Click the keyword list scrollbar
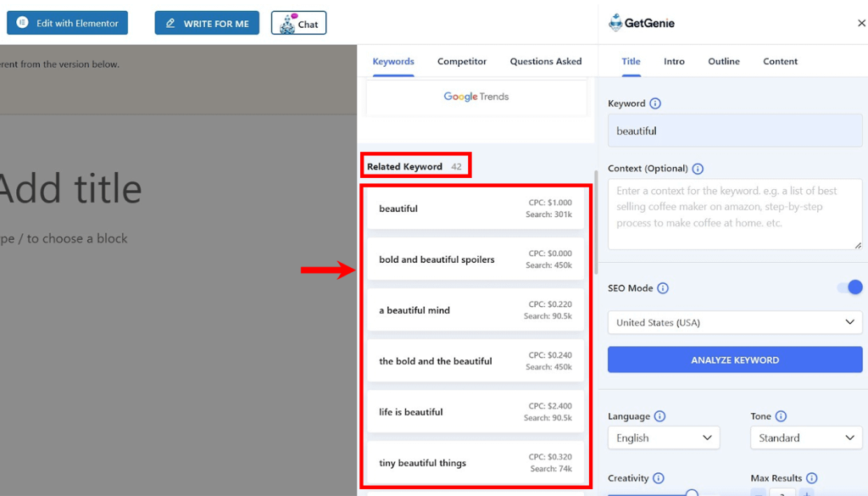Viewport: 868px width, 496px height. 596,222
